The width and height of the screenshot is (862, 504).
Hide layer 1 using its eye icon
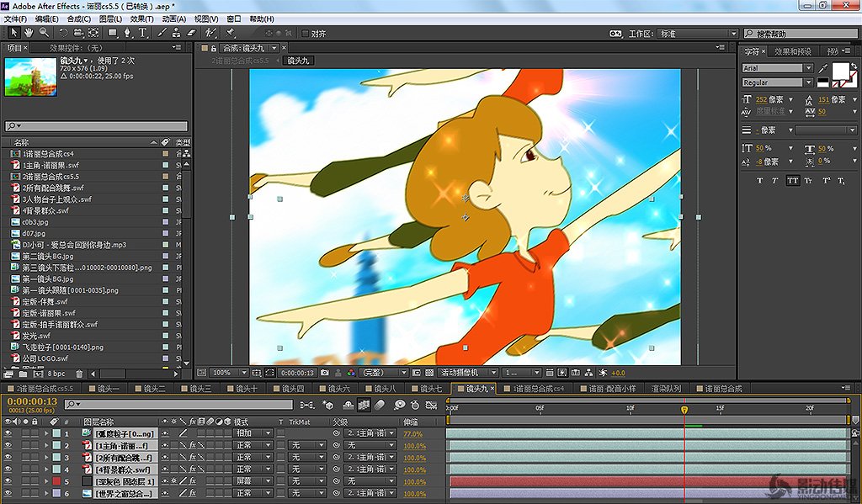(8, 433)
